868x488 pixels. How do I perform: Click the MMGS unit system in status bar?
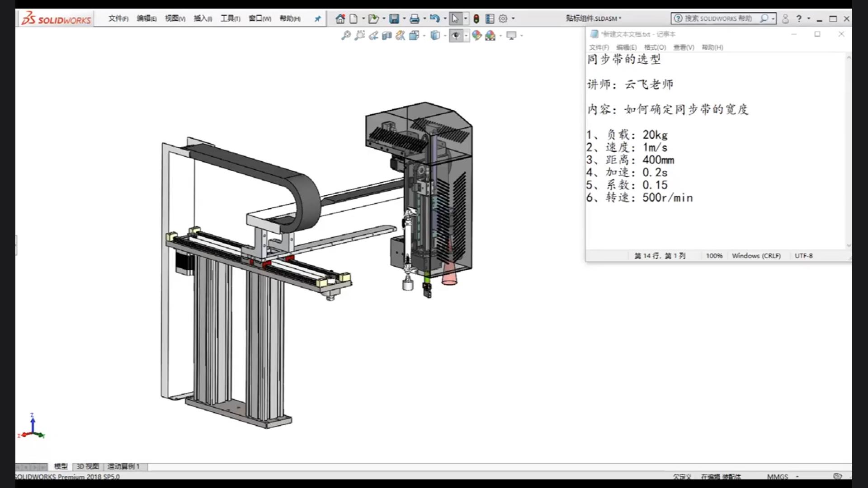(777, 477)
